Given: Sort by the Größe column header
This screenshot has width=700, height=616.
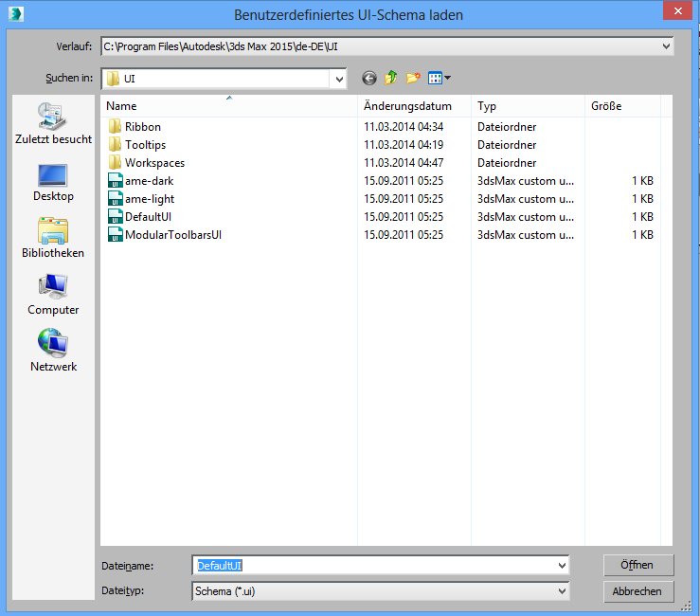Looking at the screenshot, I should (622, 106).
